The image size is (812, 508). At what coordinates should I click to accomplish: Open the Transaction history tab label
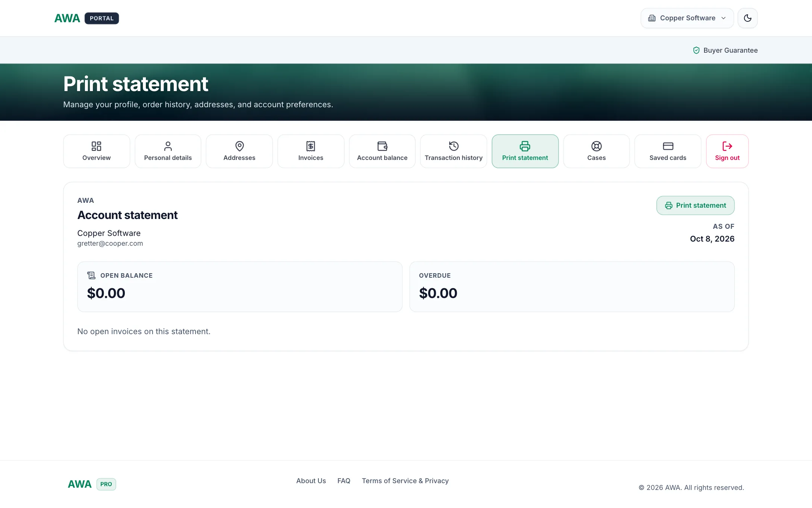tap(454, 158)
